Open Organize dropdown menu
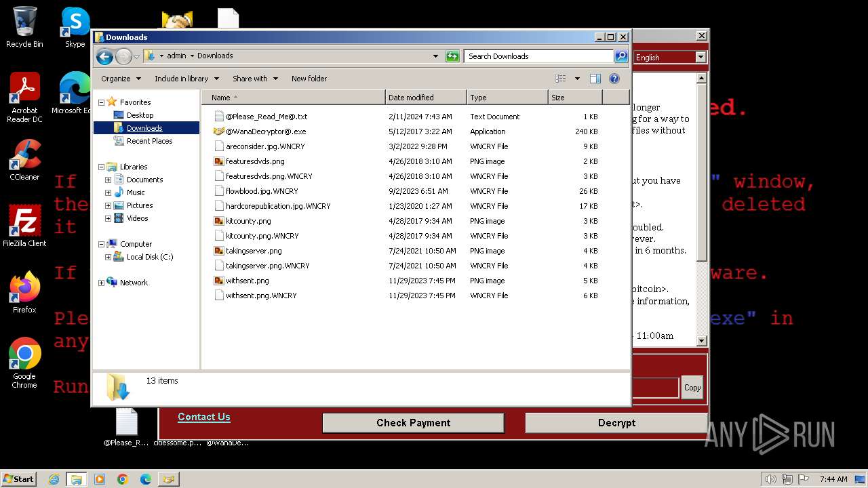The image size is (868, 488). click(x=121, y=79)
